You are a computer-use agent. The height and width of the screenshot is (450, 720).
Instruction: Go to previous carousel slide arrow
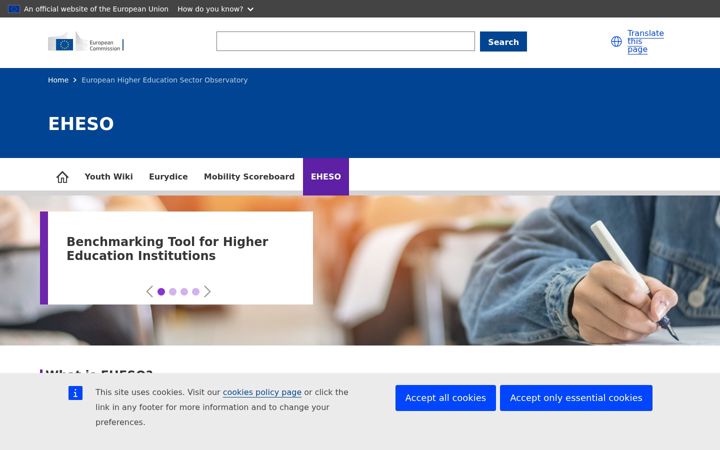point(149,292)
